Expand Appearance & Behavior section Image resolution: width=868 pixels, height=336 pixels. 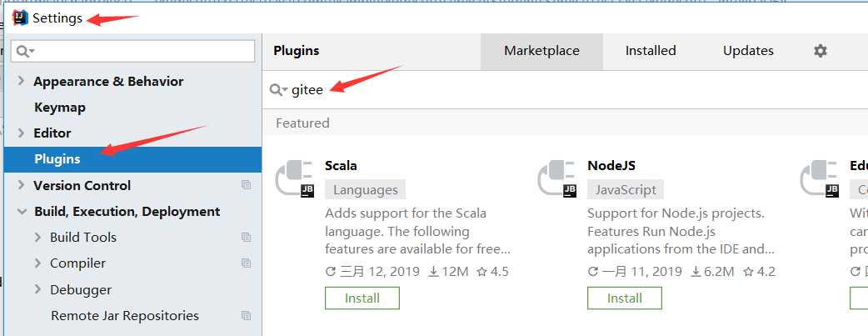tap(21, 81)
